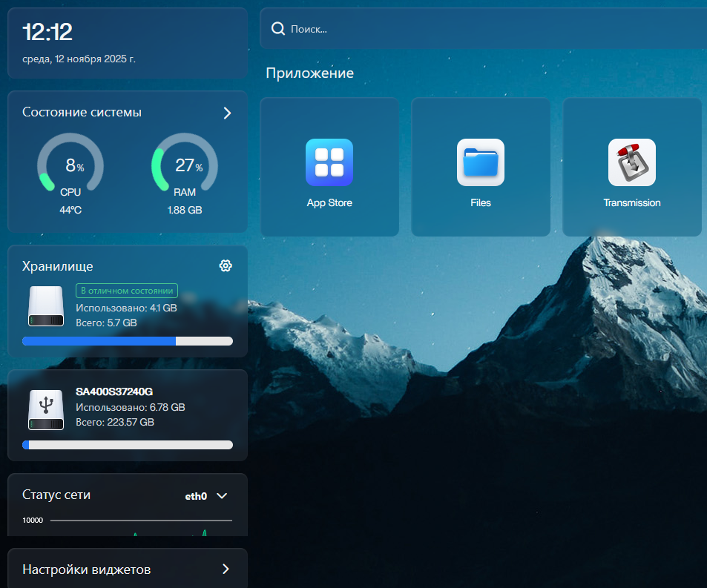
Task: Click the Использовано: 4.1 GB text
Action: pos(126,308)
